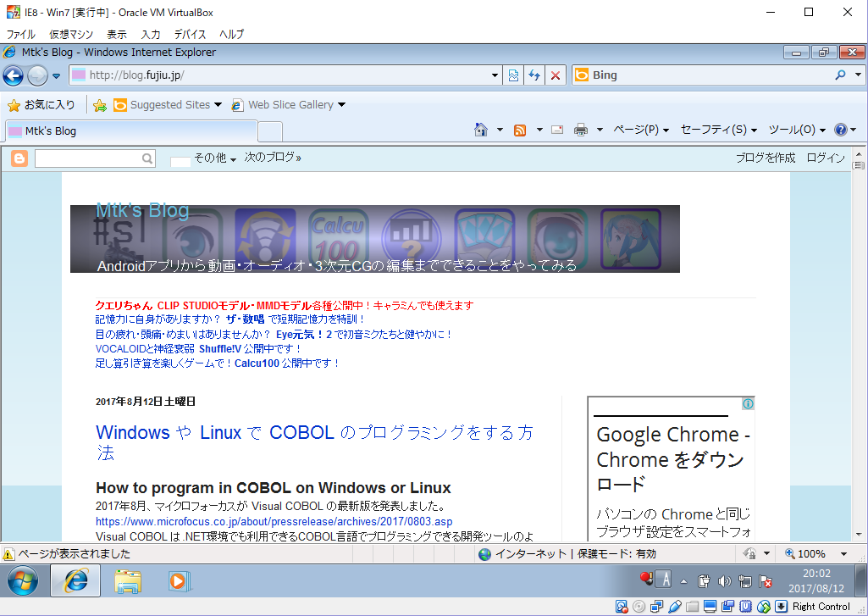Click the taskbar clock 20:02
This screenshot has height=616, width=868.
point(816,574)
